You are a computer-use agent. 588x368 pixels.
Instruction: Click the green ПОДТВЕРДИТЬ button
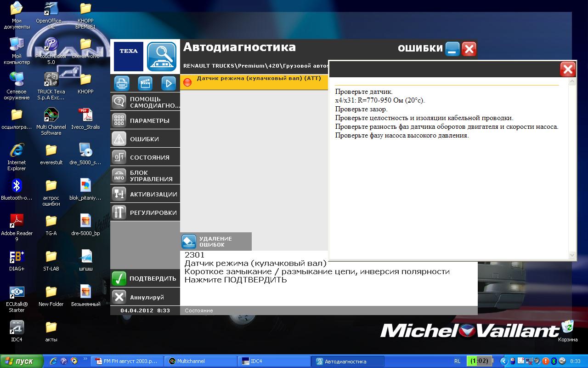point(145,278)
